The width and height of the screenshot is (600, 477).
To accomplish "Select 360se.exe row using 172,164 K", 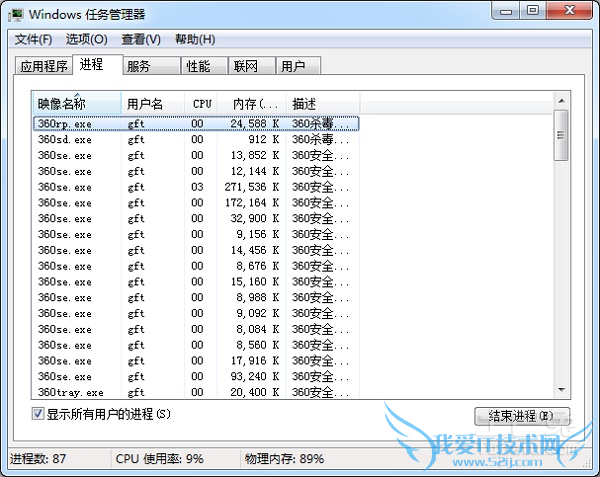I will [x=196, y=202].
